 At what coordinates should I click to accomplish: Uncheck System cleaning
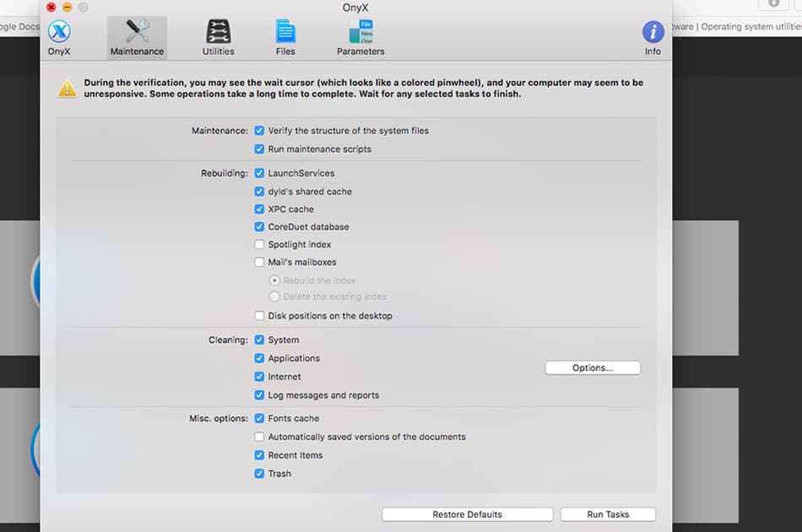(x=259, y=339)
